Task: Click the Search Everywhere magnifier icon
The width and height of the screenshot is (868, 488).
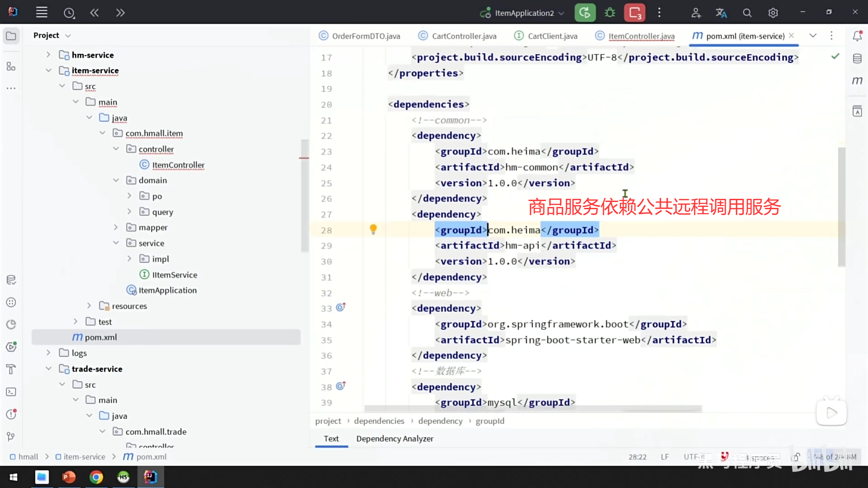Action: tap(747, 13)
